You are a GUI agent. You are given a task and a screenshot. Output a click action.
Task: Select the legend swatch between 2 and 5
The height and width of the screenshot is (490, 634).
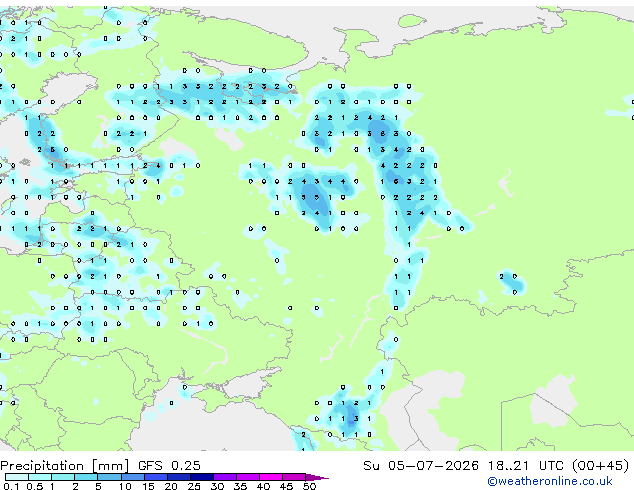tap(86, 477)
